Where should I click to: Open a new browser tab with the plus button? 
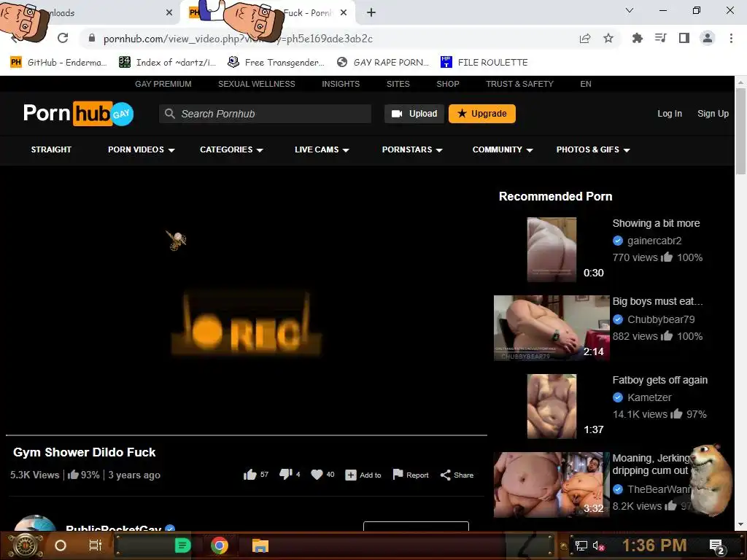click(371, 13)
